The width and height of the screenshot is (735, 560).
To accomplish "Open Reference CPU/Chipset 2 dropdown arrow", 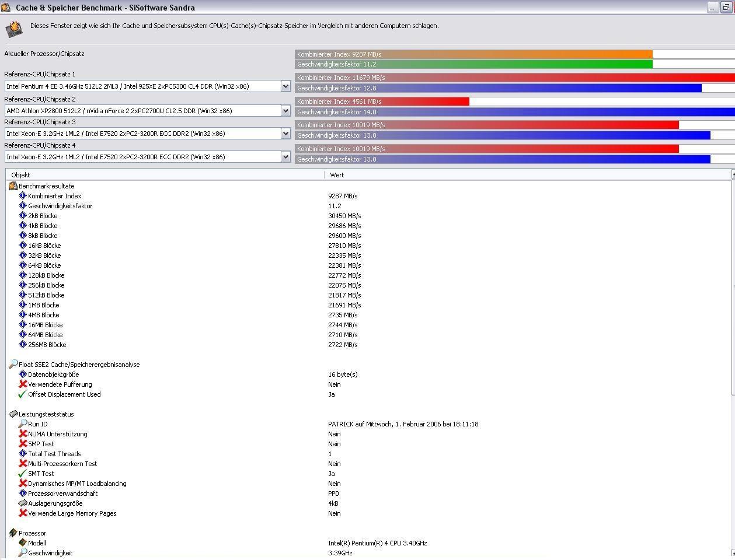I will 285,111.
